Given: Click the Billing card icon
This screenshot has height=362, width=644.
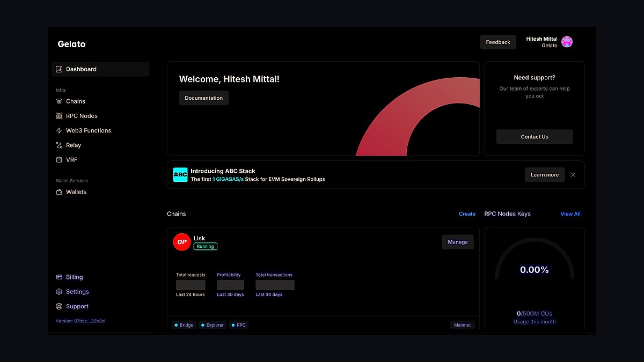Looking at the screenshot, I should point(59,277).
